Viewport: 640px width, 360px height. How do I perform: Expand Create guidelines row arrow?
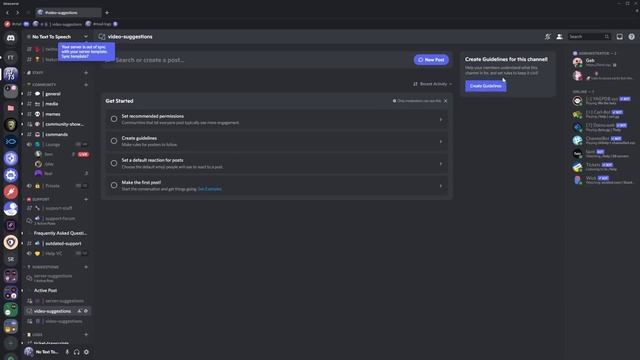pos(441,142)
